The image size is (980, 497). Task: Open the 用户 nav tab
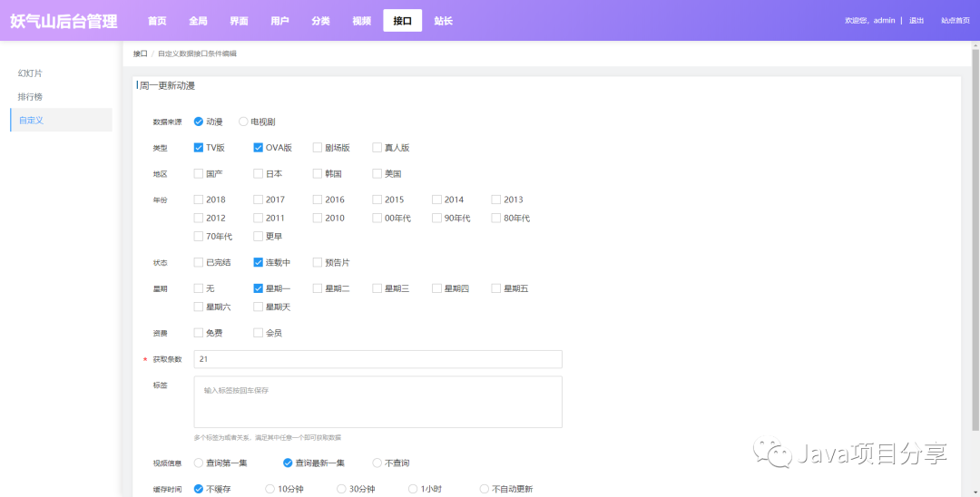(280, 21)
